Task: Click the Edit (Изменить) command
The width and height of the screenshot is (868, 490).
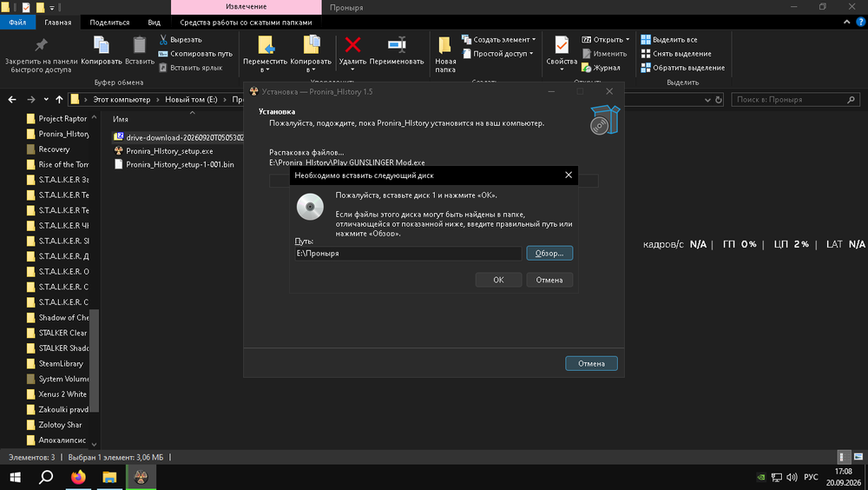Action: (604, 54)
